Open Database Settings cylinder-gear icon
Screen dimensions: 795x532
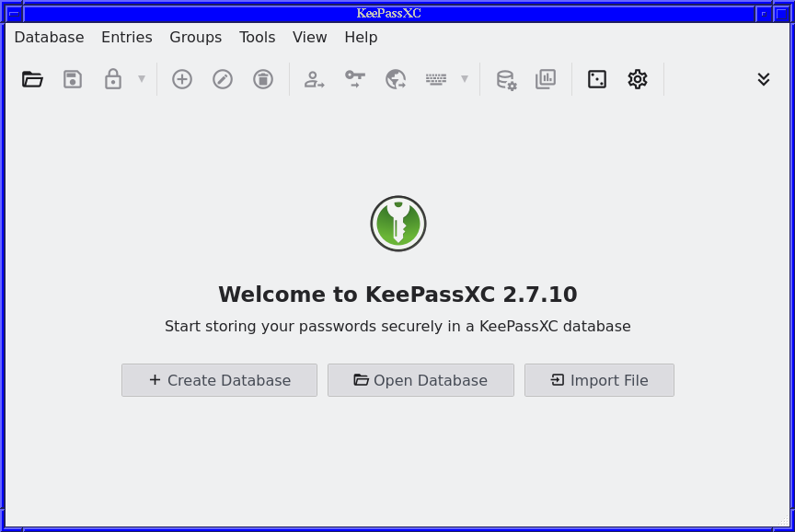(506, 80)
